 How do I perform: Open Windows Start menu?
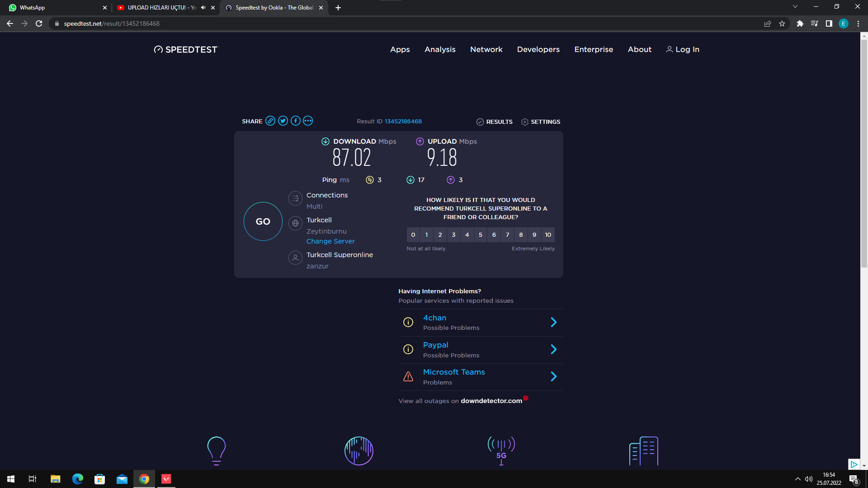click(11, 479)
